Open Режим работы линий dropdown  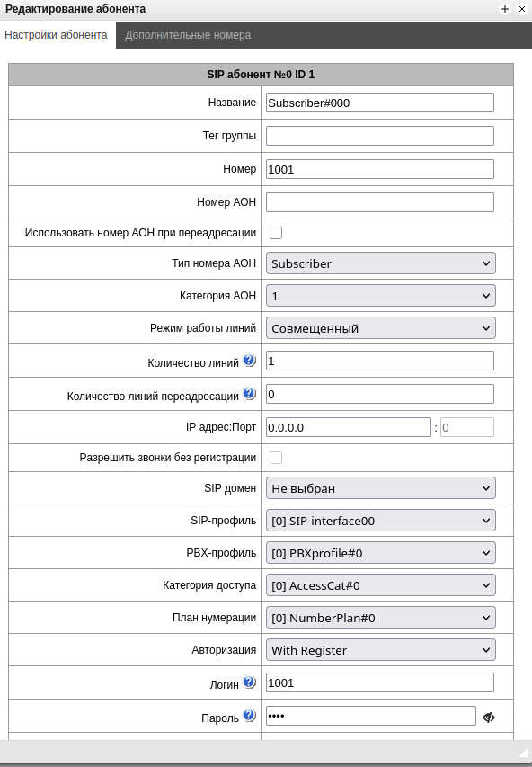coord(380,328)
